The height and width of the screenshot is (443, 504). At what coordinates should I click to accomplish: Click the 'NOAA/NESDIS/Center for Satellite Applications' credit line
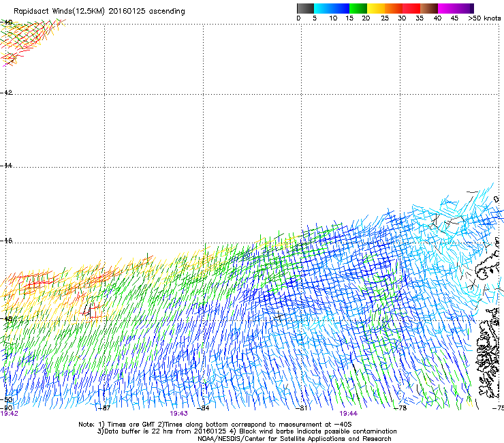click(x=294, y=439)
